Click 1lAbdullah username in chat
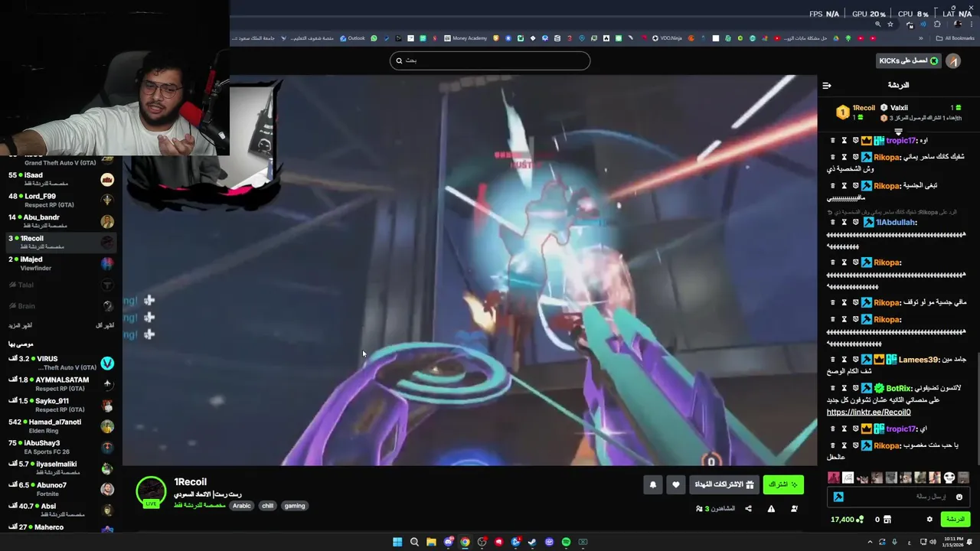 pyautogui.click(x=894, y=223)
